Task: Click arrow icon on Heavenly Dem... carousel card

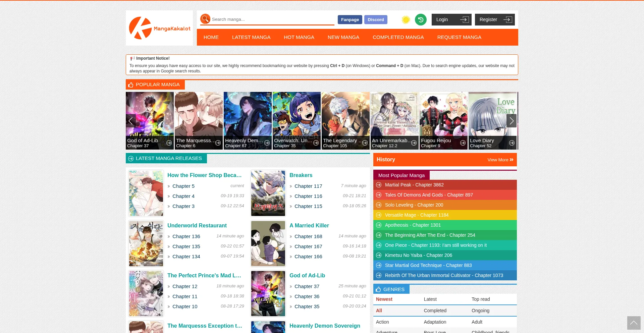Action: (267, 143)
